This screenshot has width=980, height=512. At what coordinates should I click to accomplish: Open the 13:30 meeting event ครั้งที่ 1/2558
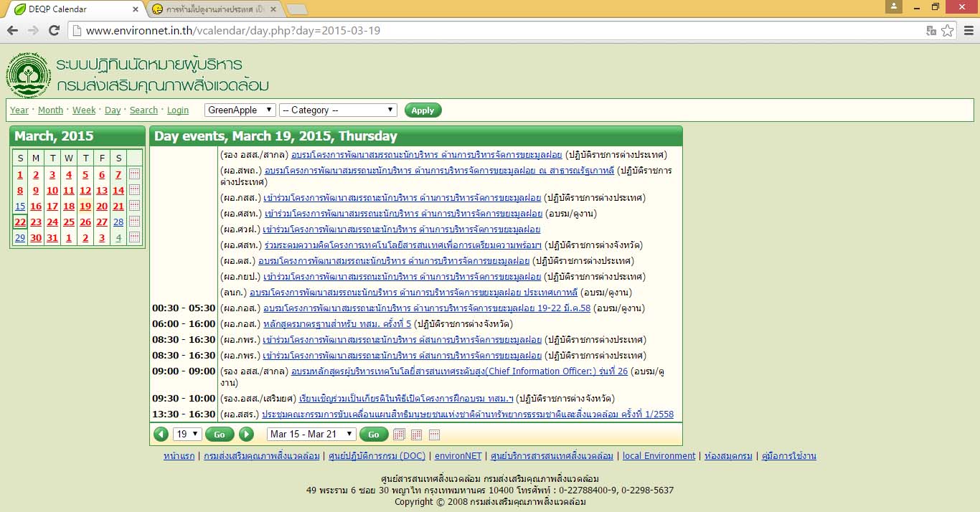468,414
